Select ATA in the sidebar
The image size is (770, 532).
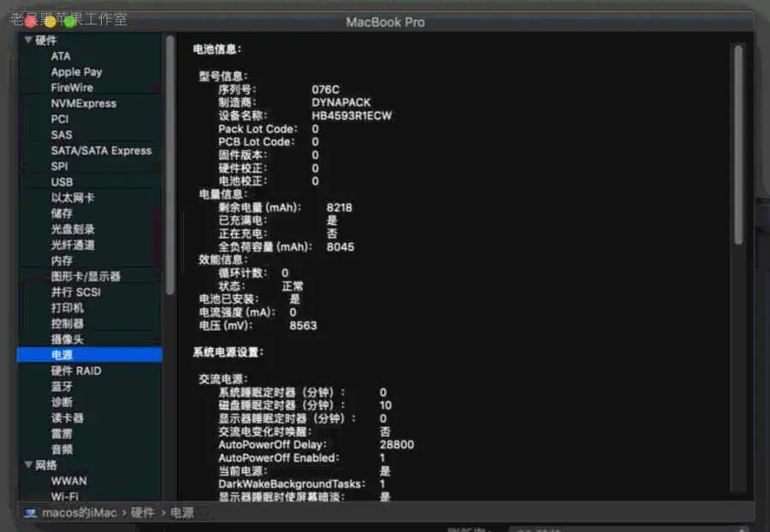click(61, 56)
